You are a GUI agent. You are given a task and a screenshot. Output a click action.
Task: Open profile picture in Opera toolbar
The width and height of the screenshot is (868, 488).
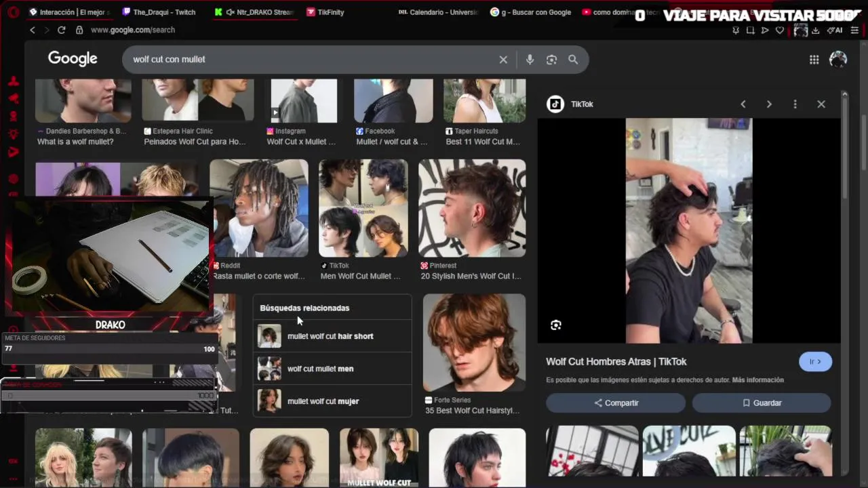point(801,30)
